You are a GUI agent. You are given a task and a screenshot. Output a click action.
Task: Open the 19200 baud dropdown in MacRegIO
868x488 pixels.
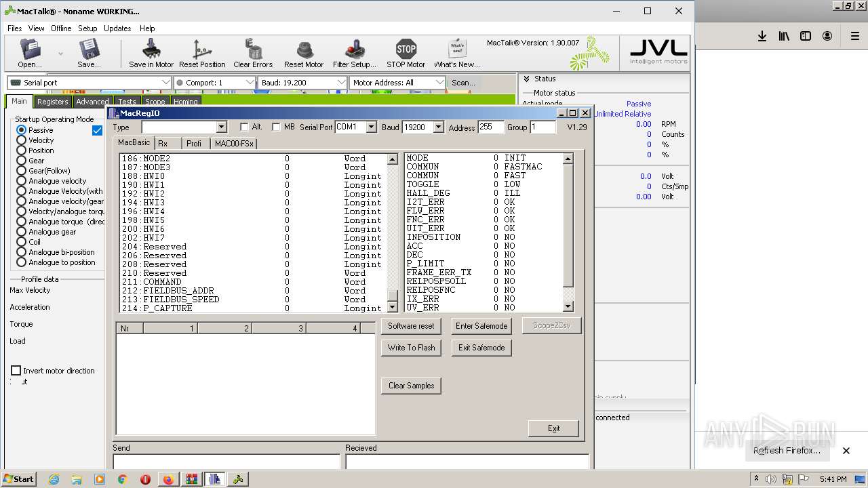(438, 127)
